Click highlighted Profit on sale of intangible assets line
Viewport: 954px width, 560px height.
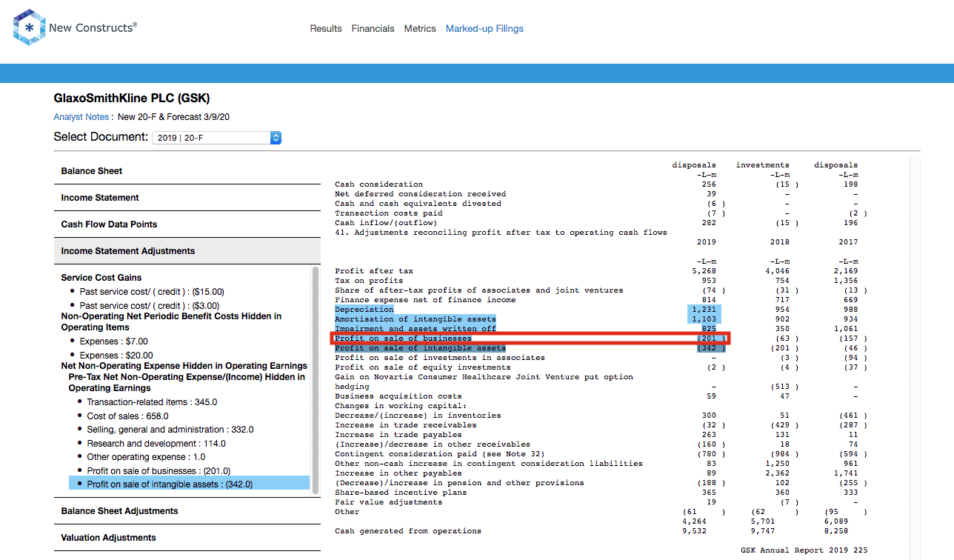[420, 348]
